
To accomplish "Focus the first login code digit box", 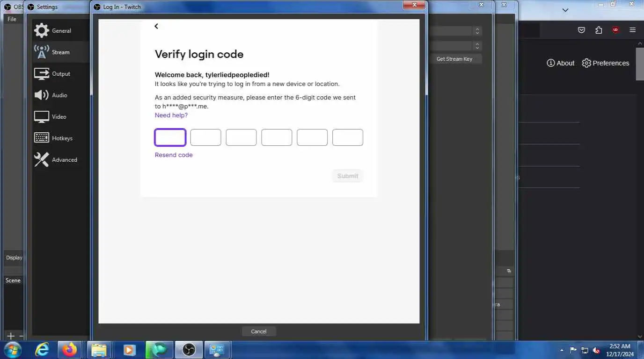I will coord(170,137).
